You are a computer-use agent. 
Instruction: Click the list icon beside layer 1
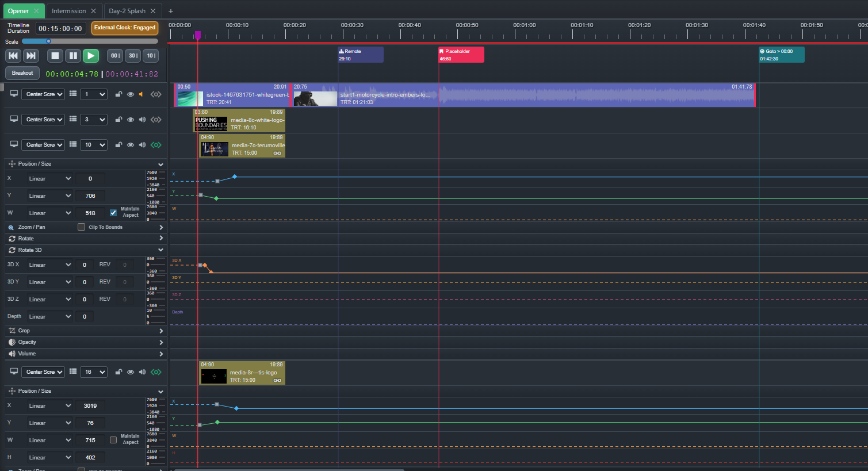[73, 94]
